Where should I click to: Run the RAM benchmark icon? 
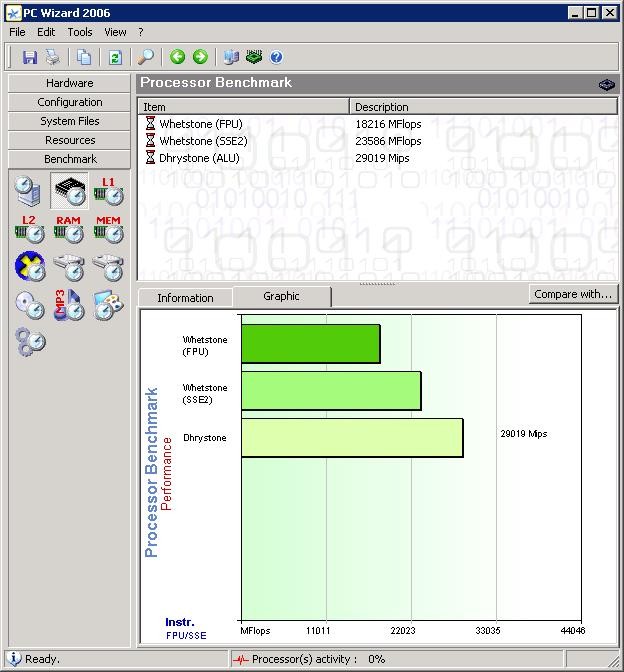[x=69, y=229]
